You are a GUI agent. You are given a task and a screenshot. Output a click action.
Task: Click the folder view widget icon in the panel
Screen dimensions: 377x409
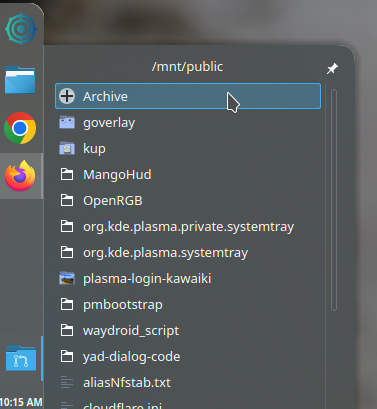pos(21,358)
